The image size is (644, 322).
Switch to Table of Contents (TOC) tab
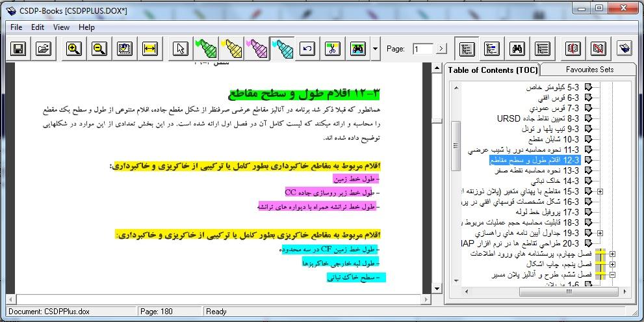point(493,70)
